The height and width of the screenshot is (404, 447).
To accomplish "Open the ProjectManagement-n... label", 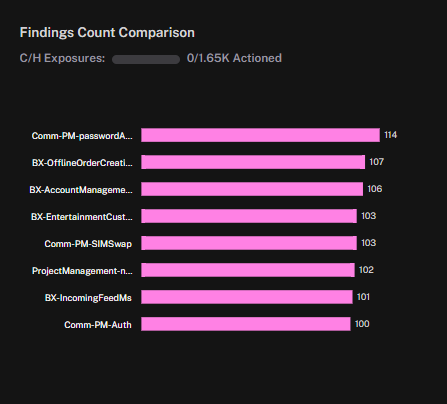I will (x=82, y=271).
